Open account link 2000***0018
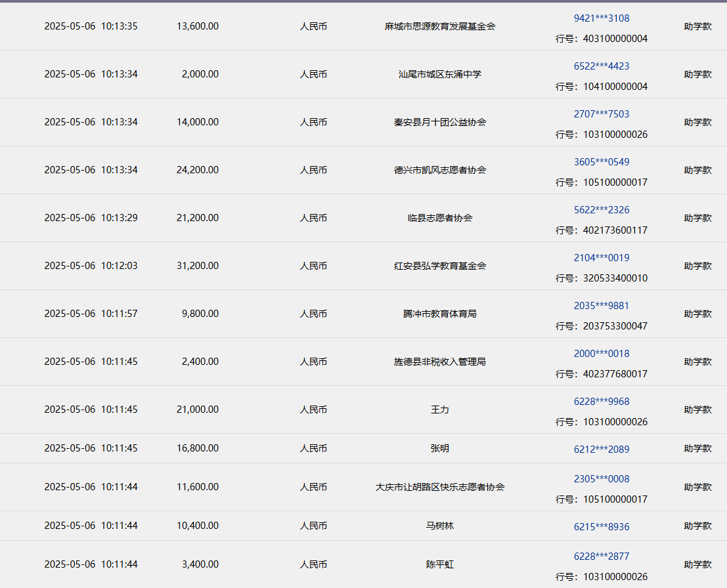This screenshot has width=727, height=588. pyautogui.click(x=601, y=354)
